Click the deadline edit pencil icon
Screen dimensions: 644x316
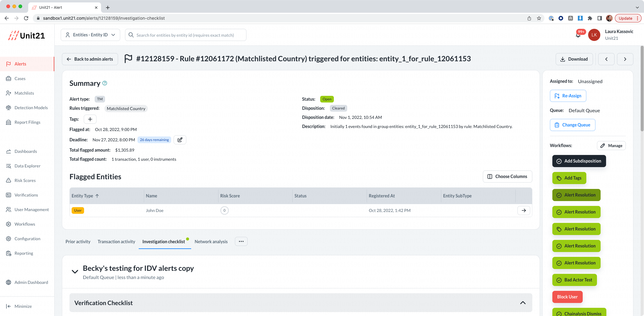[180, 140]
